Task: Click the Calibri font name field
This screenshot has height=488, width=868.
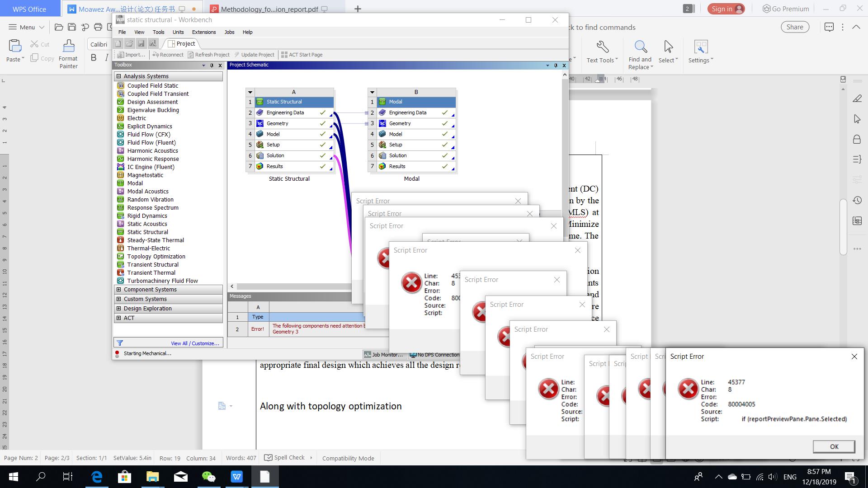Action: coord(98,44)
